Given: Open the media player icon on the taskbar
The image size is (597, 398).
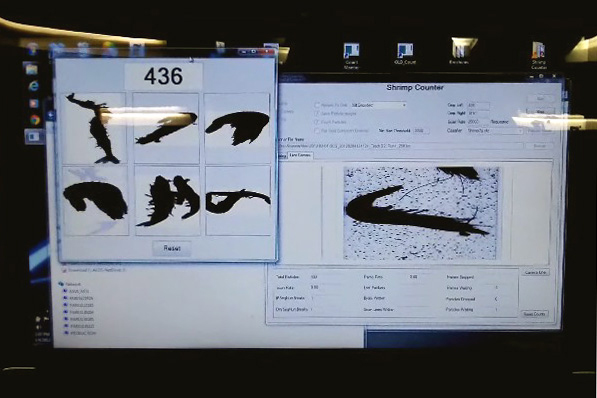Looking at the screenshot, I should coord(34,103).
